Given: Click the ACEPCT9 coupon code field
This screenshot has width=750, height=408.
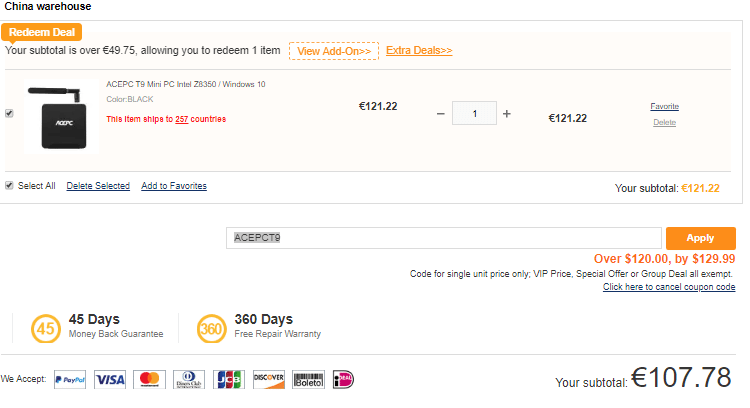Looking at the screenshot, I should (445, 238).
